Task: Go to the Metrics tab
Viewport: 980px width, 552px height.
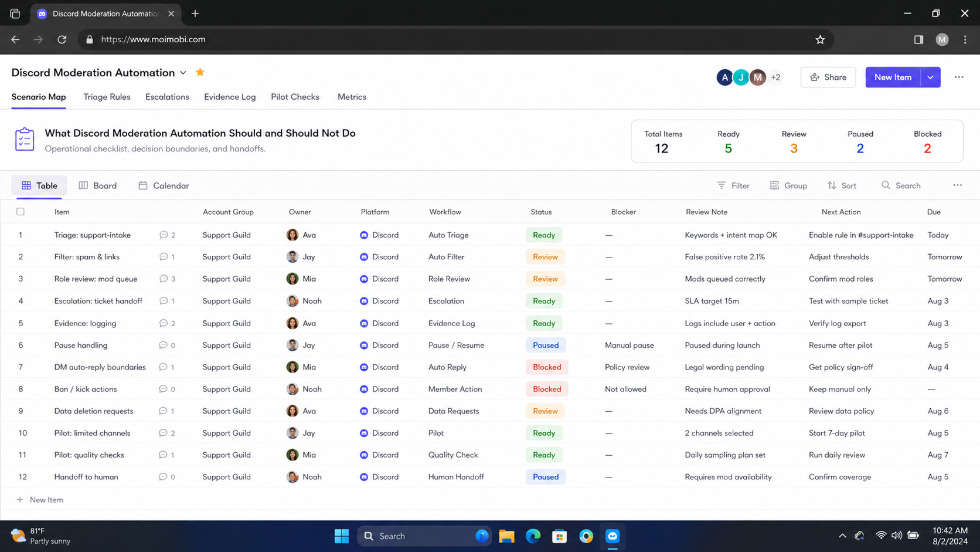Action: 352,97
